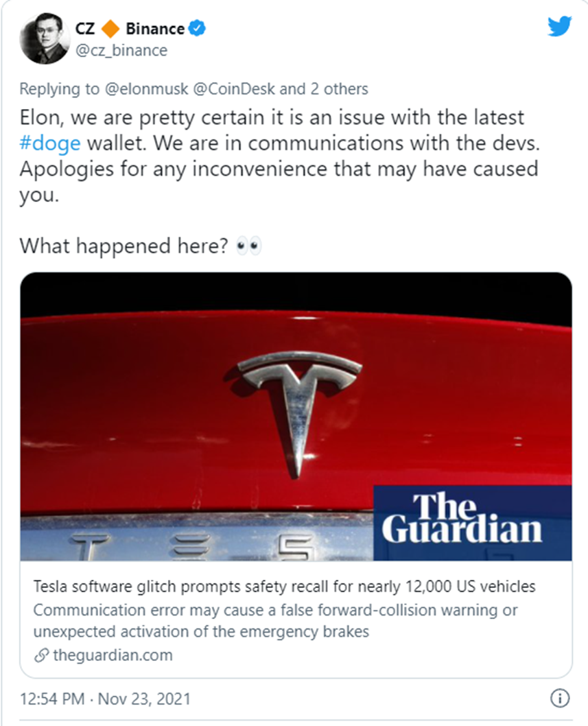Open the Tesla software glitch headline
This screenshot has width=588, height=726.
(x=284, y=587)
